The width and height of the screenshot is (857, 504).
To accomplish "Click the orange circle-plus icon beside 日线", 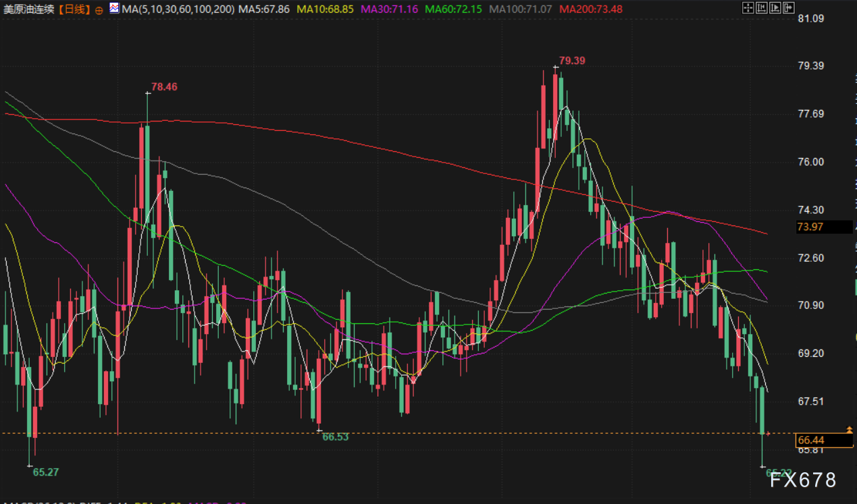I will pos(99,10).
